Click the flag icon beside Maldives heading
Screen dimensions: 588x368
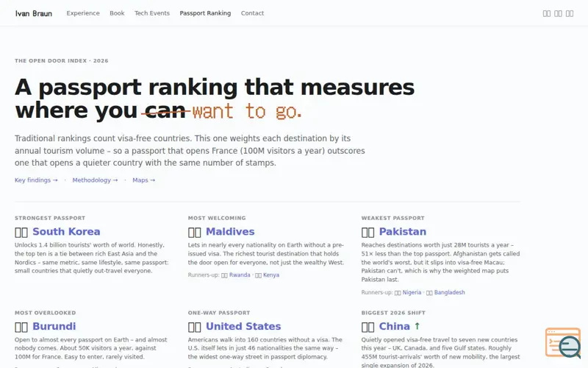(x=195, y=232)
